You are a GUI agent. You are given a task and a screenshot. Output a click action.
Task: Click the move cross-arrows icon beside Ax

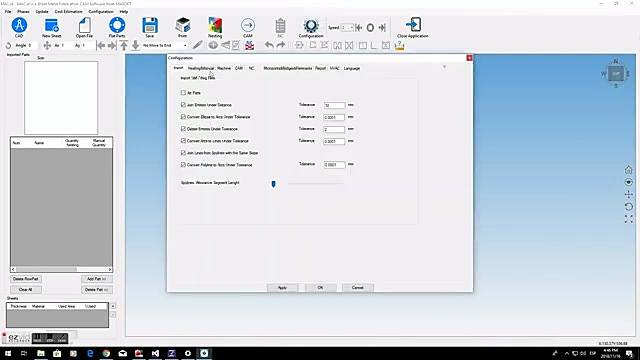[x=47, y=45]
